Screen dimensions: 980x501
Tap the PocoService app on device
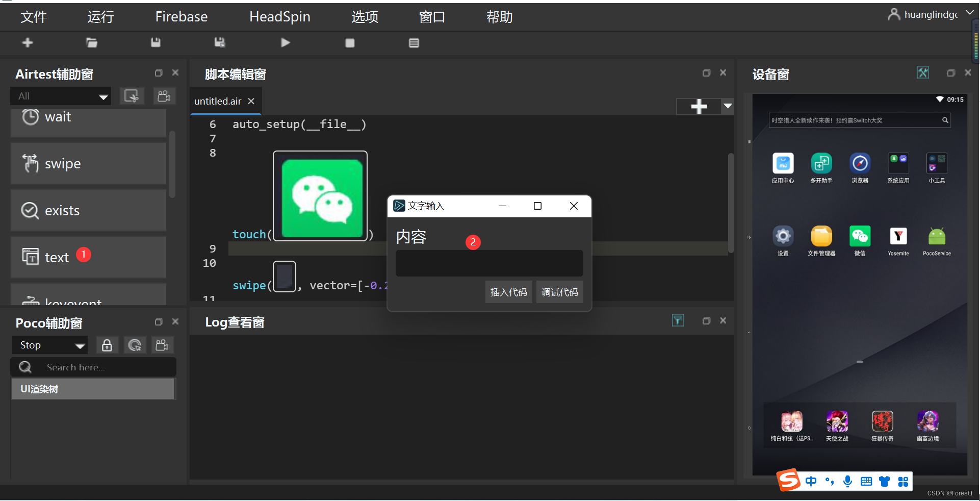pos(937,241)
